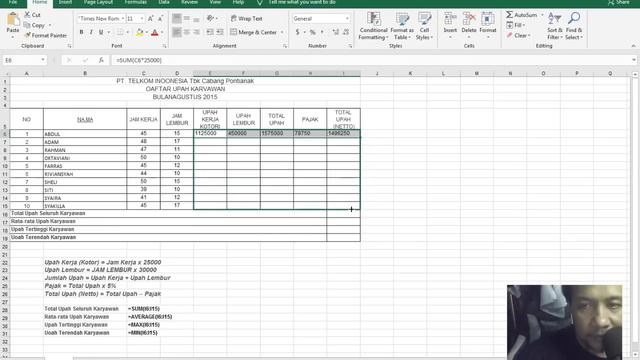Toggle Align Left
This screenshot has height=360, width=640.
[177, 32]
